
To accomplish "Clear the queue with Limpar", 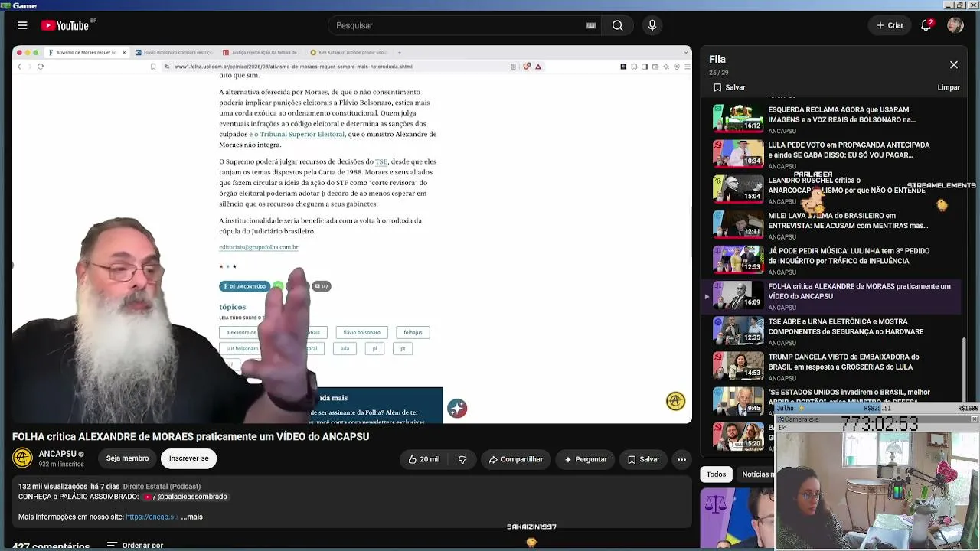I will pos(949,87).
